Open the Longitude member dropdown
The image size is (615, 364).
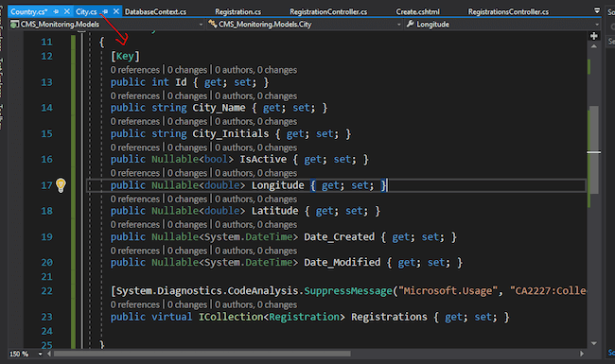pos(597,25)
